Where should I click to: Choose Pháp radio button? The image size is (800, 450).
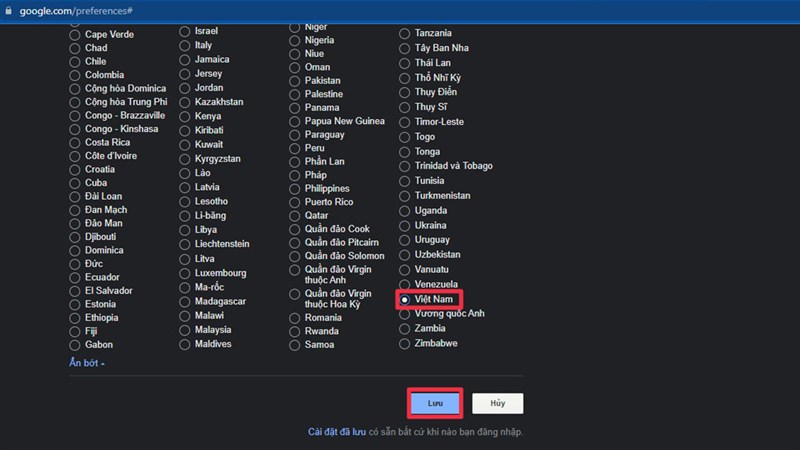pyautogui.click(x=294, y=176)
